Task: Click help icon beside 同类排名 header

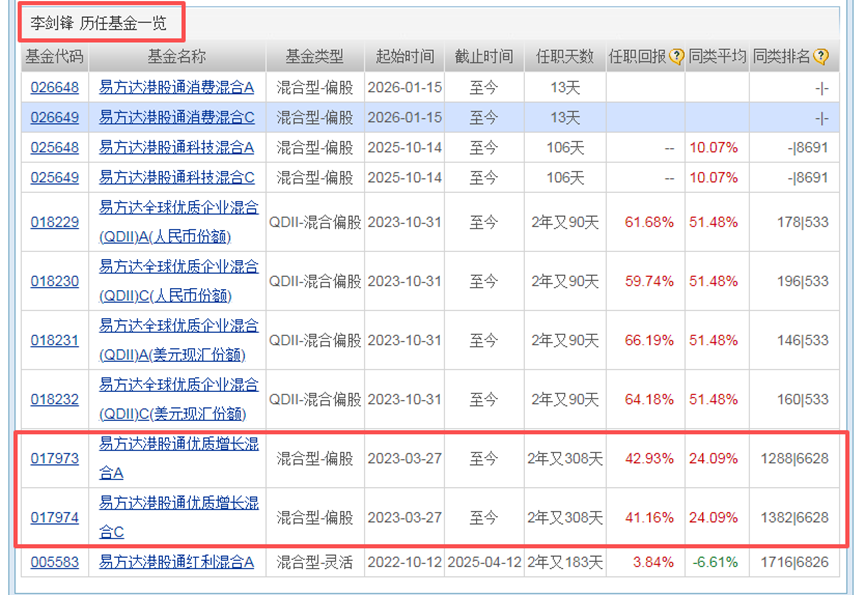Action: pos(821,56)
